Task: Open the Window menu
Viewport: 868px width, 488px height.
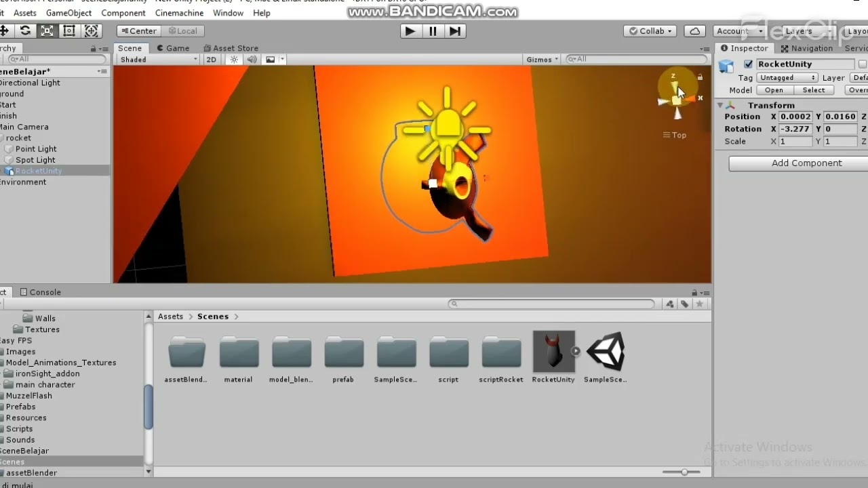Action: [228, 13]
